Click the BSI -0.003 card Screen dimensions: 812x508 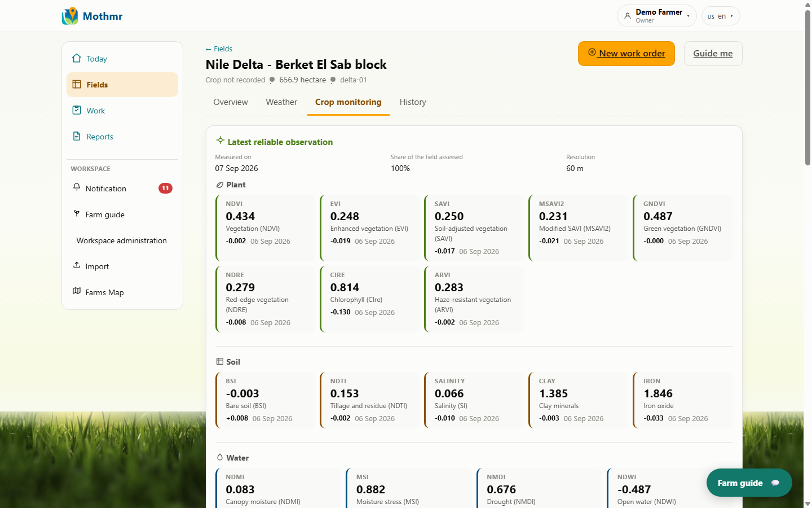(265, 400)
